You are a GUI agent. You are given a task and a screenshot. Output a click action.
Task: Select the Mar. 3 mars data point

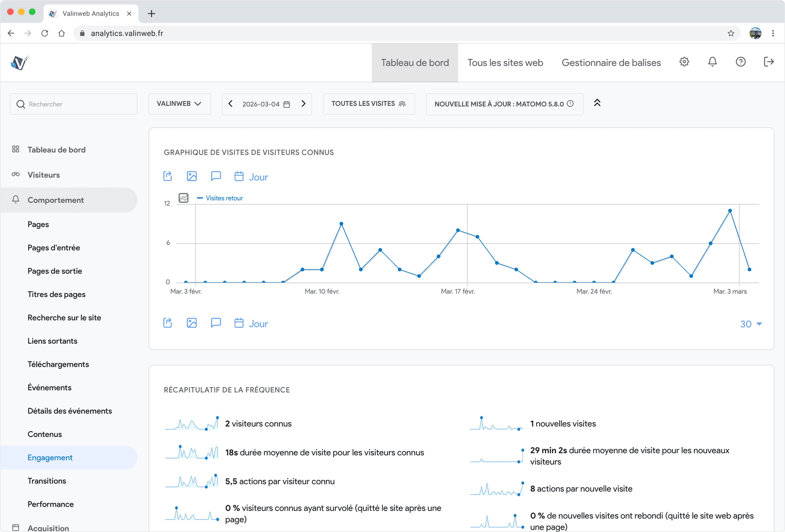[x=730, y=211]
